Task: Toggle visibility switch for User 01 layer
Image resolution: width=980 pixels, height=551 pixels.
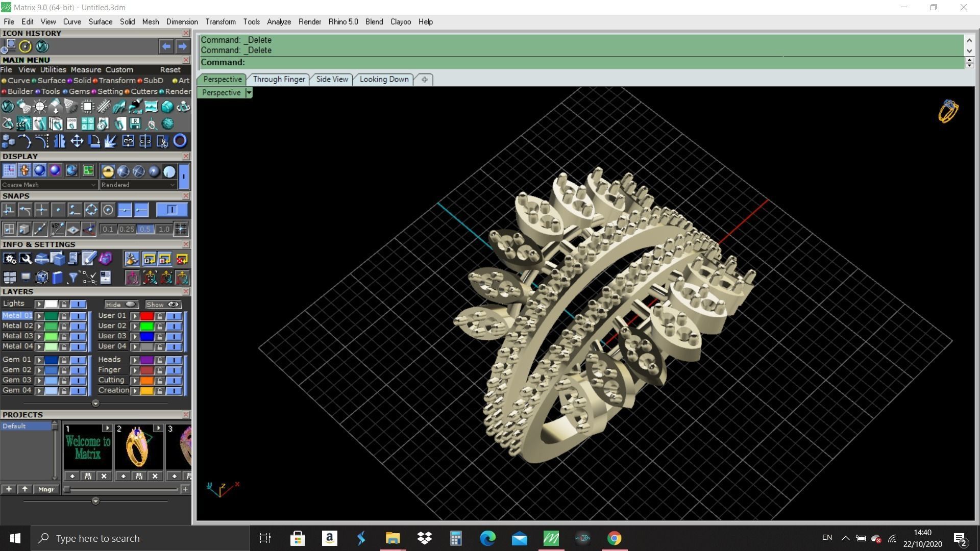Action: [174, 316]
